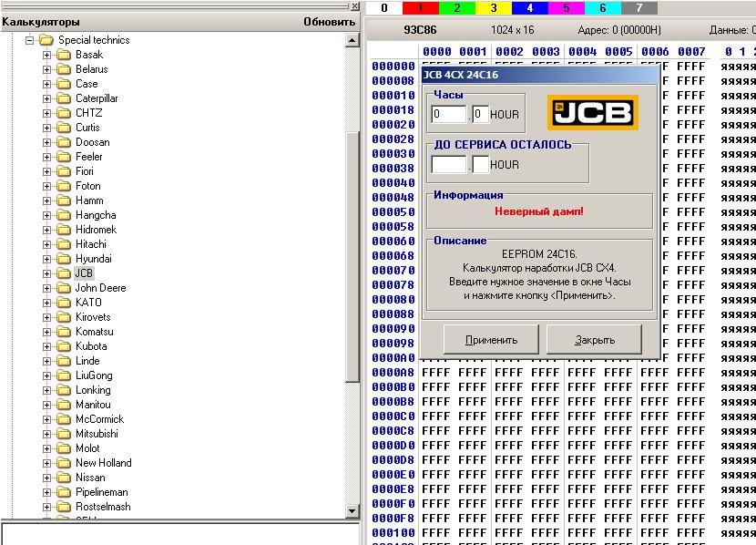The height and width of the screenshot is (545, 756).
Task: Open the Kirovets folder icon
Action: [64, 317]
